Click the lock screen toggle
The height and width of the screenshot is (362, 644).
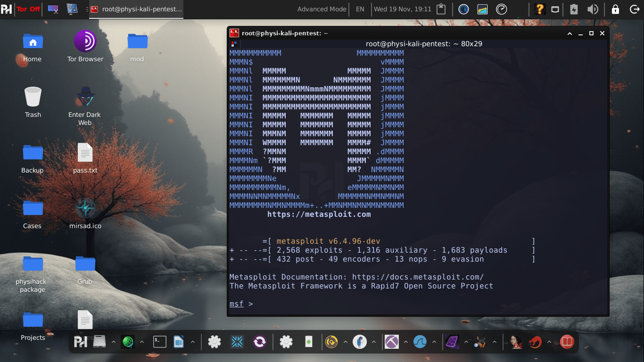pos(615,9)
